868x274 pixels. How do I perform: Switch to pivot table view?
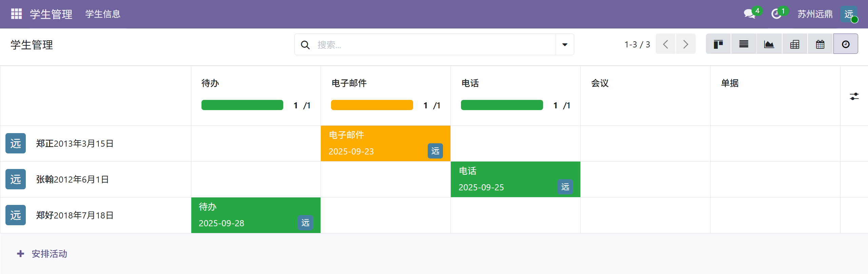(x=795, y=44)
